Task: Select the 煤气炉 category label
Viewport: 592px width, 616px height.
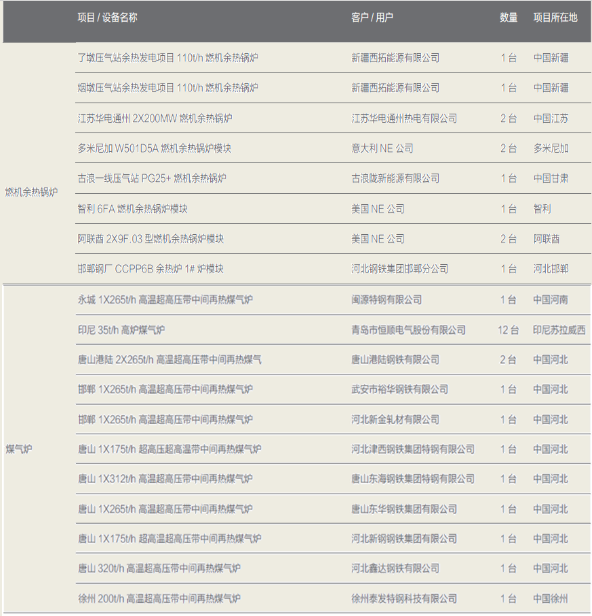Action: pos(18,449)
